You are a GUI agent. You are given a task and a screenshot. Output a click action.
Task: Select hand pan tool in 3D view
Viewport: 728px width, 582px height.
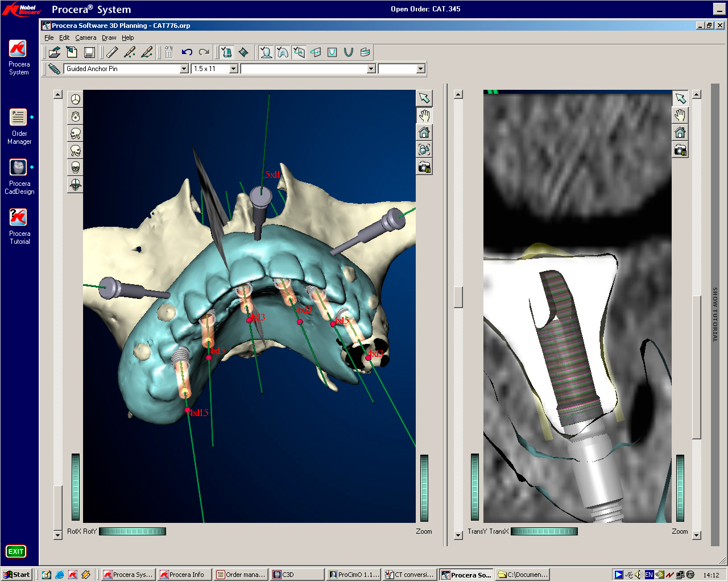click(424, 116)
